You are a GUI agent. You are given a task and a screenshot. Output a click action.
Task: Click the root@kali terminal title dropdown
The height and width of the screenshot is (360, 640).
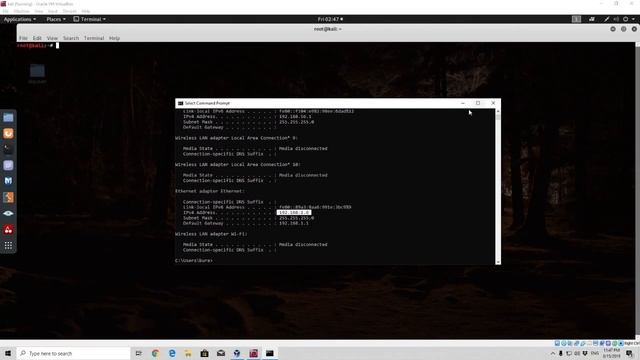click(x=327, y=29)
